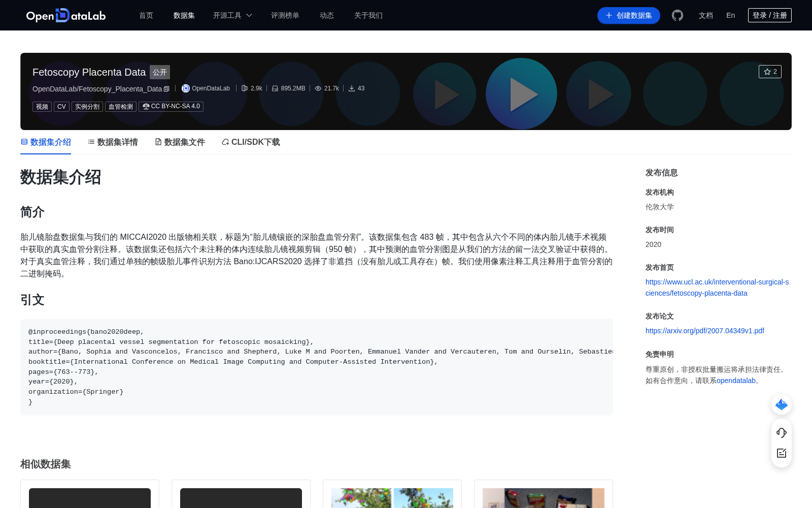Open the blue bird floating assistant icon
The height and width of the screenshot is (508, 812).
[x=782, y=404]
